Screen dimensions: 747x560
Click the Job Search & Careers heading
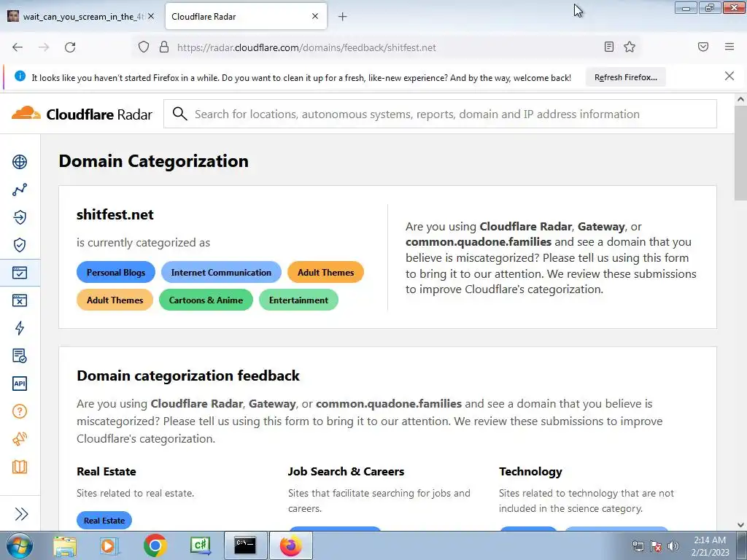coord(346,472)
